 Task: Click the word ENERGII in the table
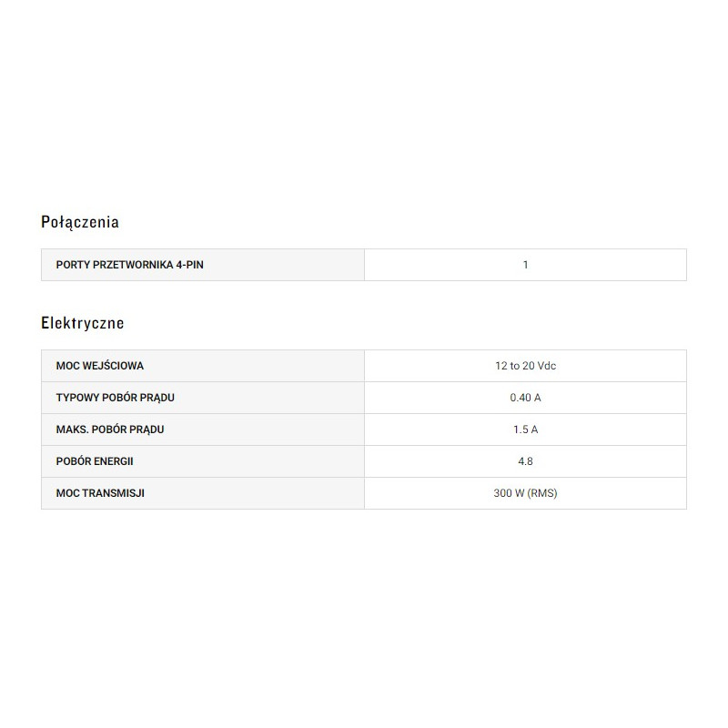113,461
